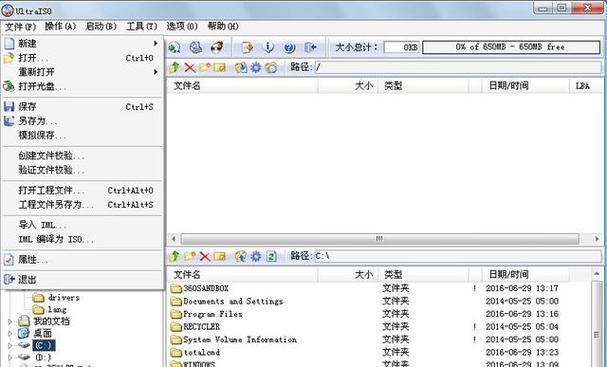Screen dimensions: 607x367
Task: Click rename icon in local C:\ pane toolbar
Action: click(x=219, y=256)
